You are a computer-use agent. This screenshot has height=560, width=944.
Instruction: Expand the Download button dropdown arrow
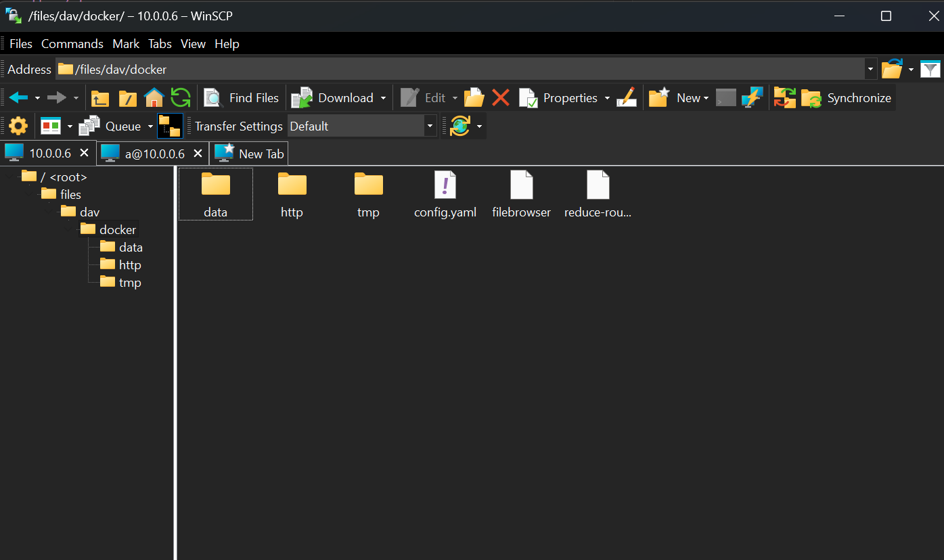click(x=383, y=97)
